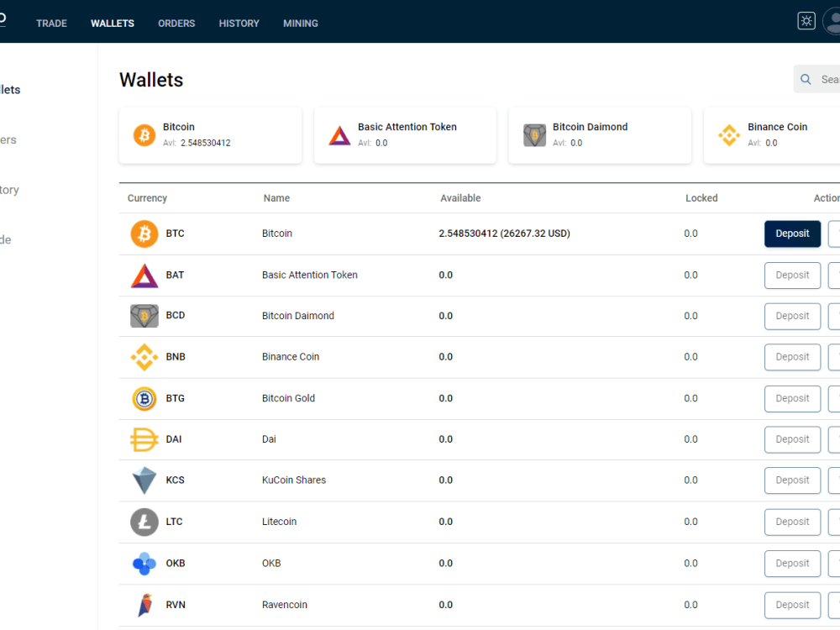Select the Basic Attention Token card
840x630 pixels.
point(405,135)
